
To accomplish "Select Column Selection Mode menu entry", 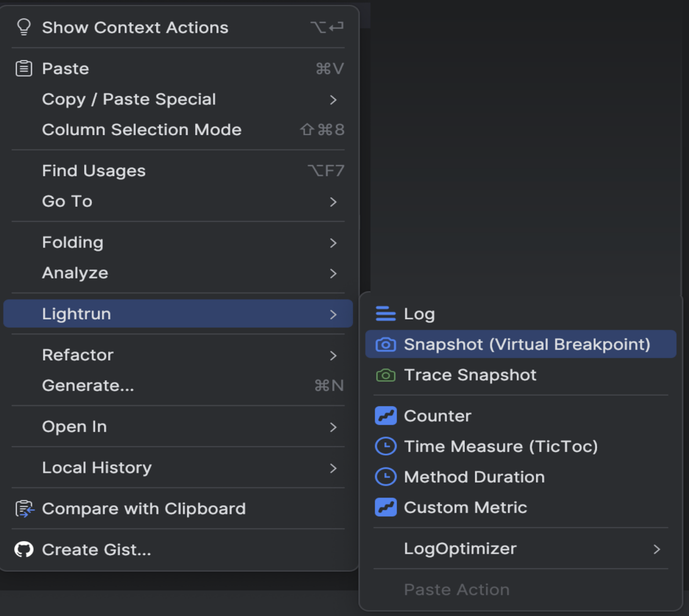I will point(142,130).
